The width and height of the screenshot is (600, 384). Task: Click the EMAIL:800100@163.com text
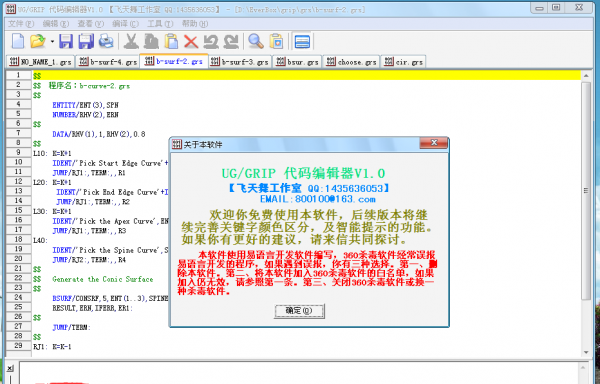(318, 199)
